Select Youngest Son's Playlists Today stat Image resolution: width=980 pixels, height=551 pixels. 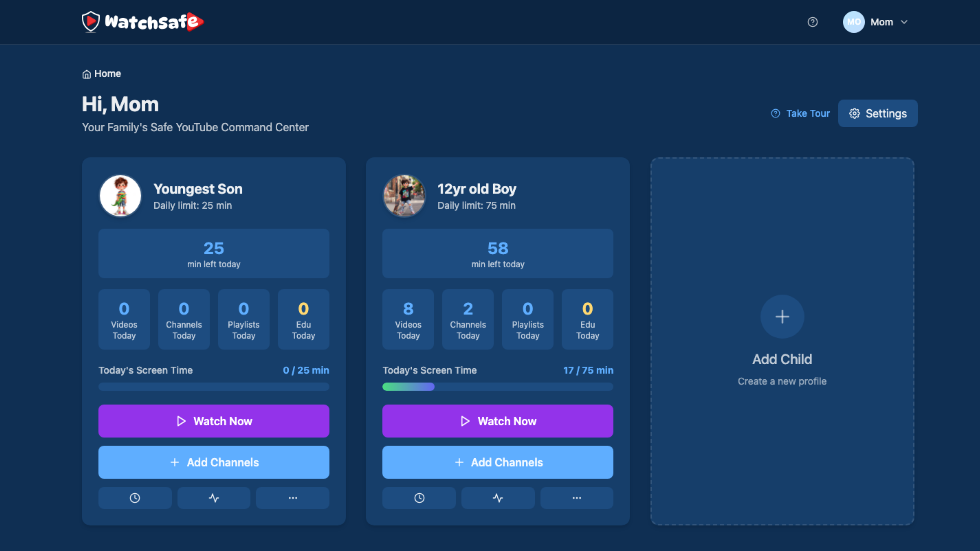click(243, 319)
